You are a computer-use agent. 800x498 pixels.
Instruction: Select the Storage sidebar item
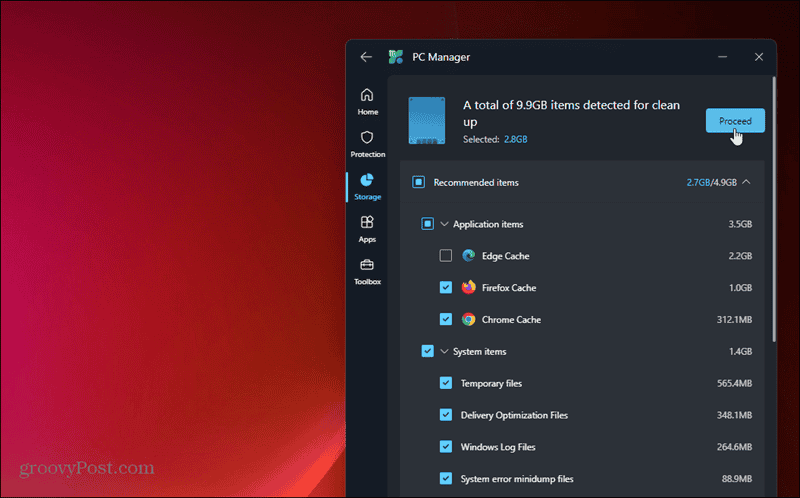367,187
